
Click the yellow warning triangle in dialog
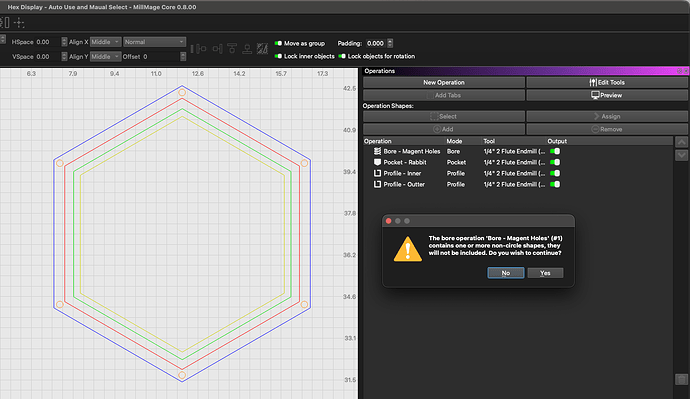[407, 249]
